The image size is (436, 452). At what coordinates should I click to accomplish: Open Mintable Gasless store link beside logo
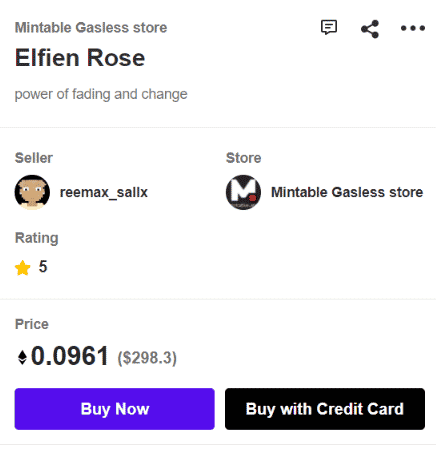click(347, 192)
